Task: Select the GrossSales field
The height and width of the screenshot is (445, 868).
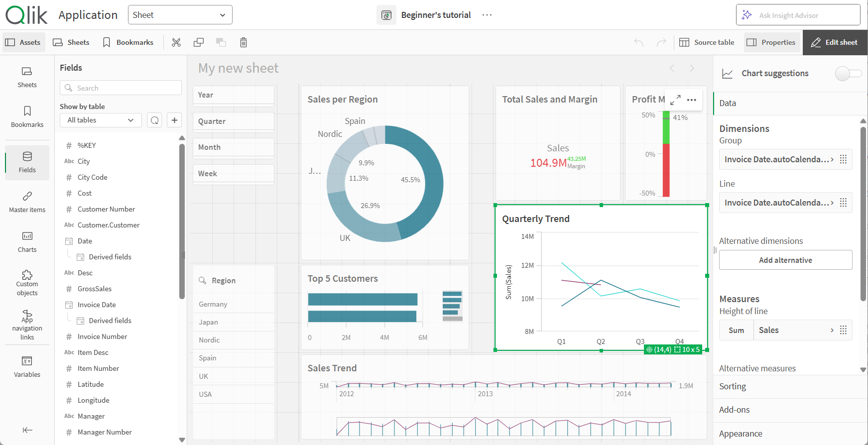Action: (95, 289)
